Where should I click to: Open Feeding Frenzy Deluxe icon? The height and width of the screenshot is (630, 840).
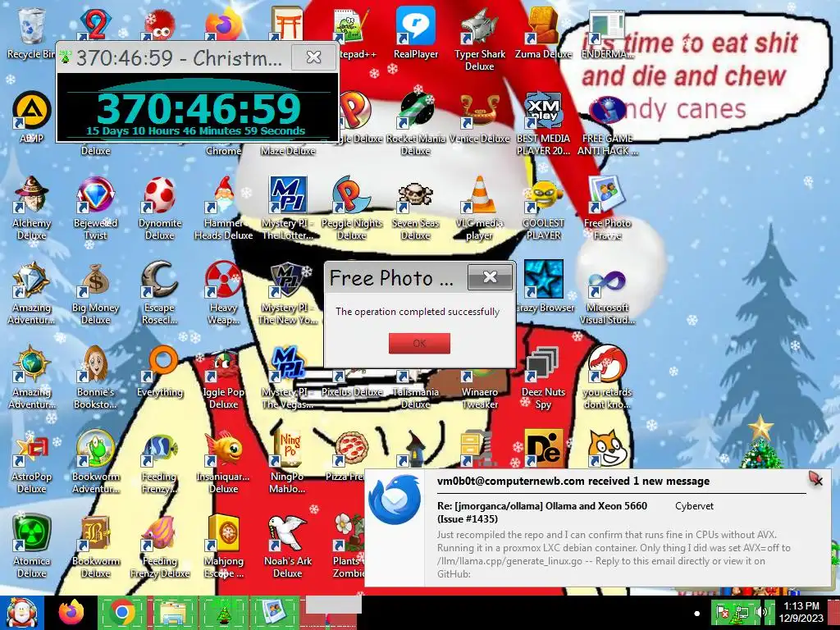tap(160, 546)
